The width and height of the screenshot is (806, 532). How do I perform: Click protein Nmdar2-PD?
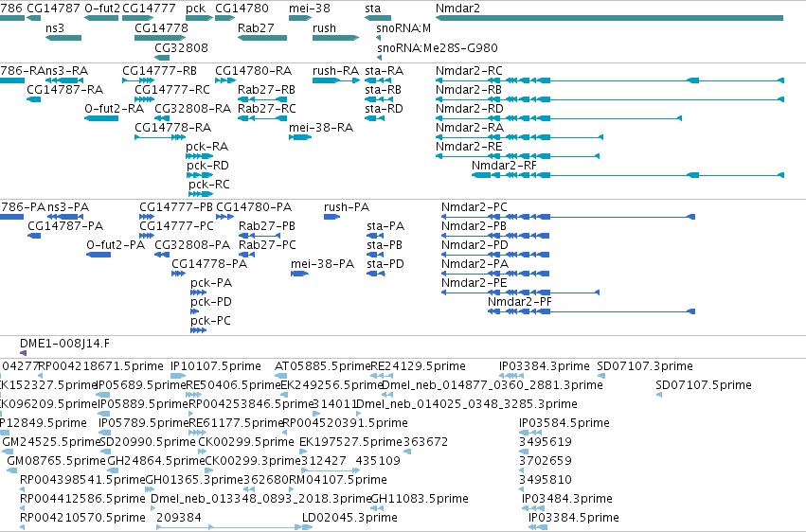pos(475,245)
